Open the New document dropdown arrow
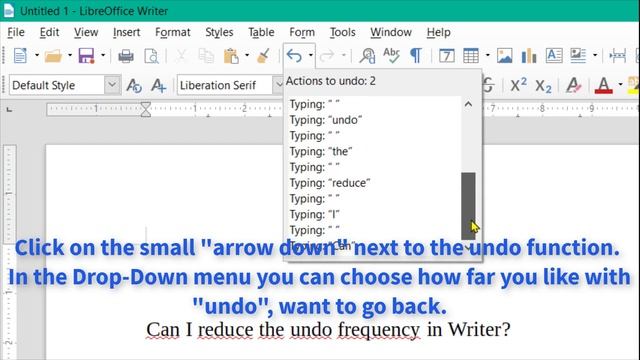The image size is (640, 360). point(37,55)
